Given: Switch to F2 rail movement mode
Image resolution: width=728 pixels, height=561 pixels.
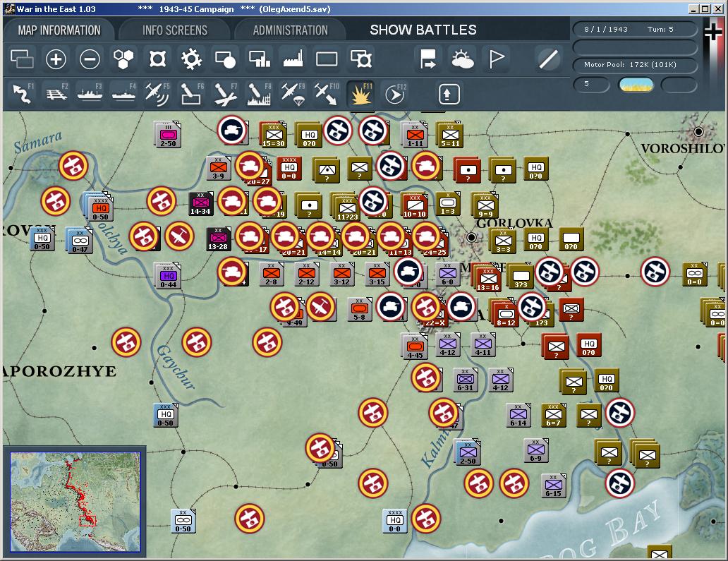Looking at the screenshot, I should 56,94.
